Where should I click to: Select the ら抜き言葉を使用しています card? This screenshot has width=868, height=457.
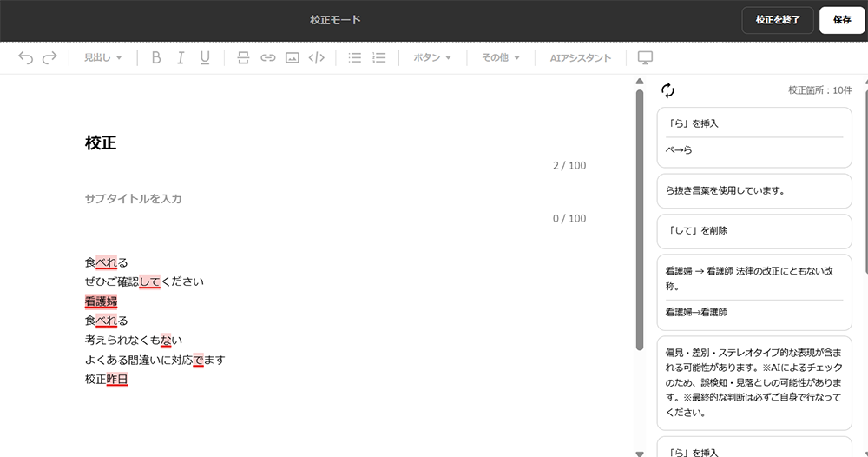(x=754, y=190)
